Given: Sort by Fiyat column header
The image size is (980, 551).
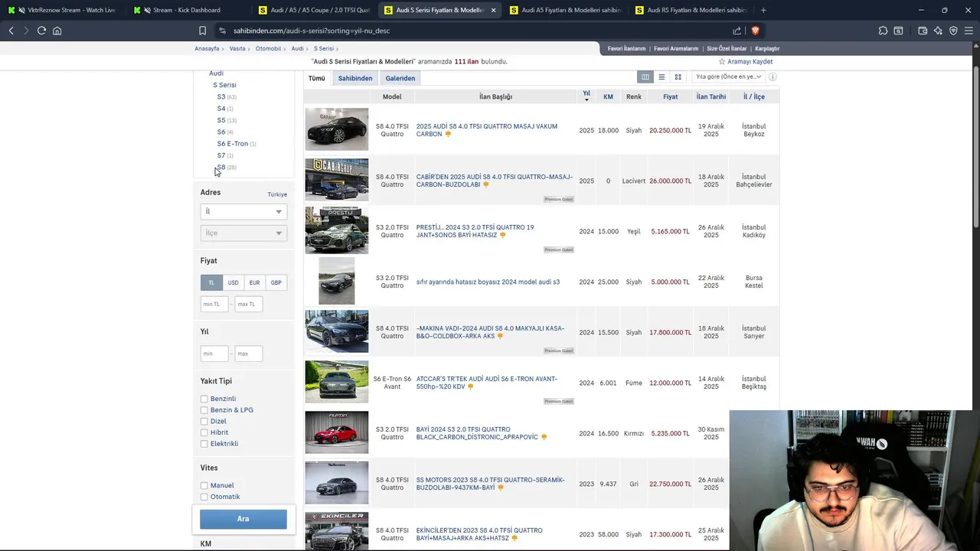Looking at the screenshot, I should click(670, 96).
